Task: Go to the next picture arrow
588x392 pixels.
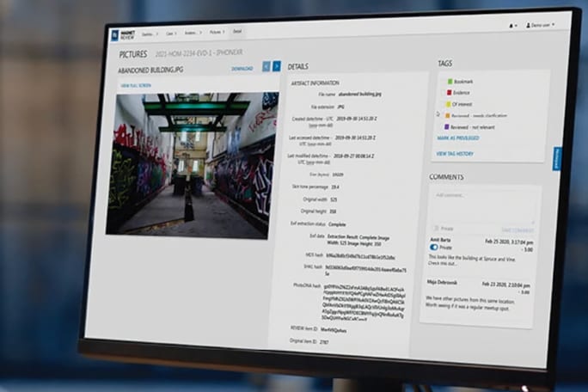Action: click(x=277, y=66)
